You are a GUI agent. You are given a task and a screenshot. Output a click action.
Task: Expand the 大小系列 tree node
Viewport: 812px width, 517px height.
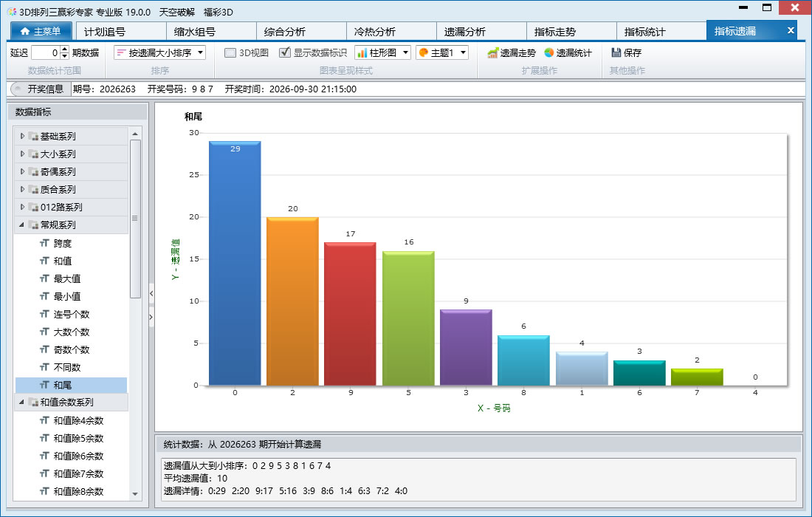click(22, 154)
